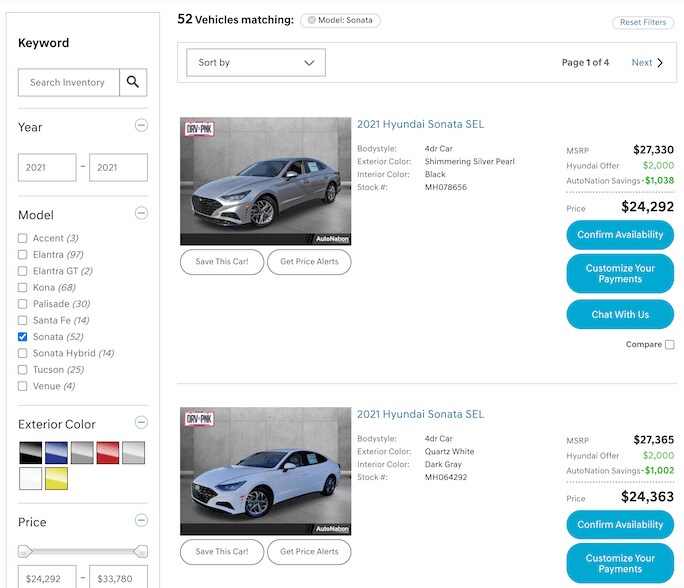Select the black exterior color swatch
This screenshot has height=588, width=684.
pos(31,452)
